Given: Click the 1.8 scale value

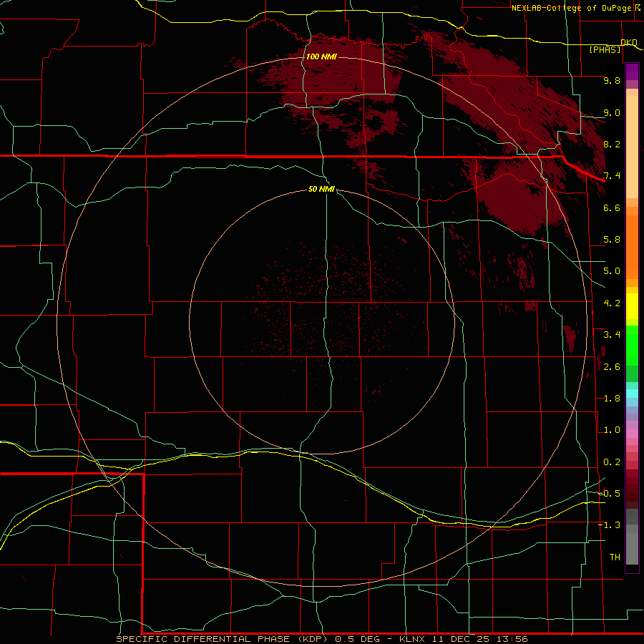Looking at the screenshot, I should pos(612,399).
